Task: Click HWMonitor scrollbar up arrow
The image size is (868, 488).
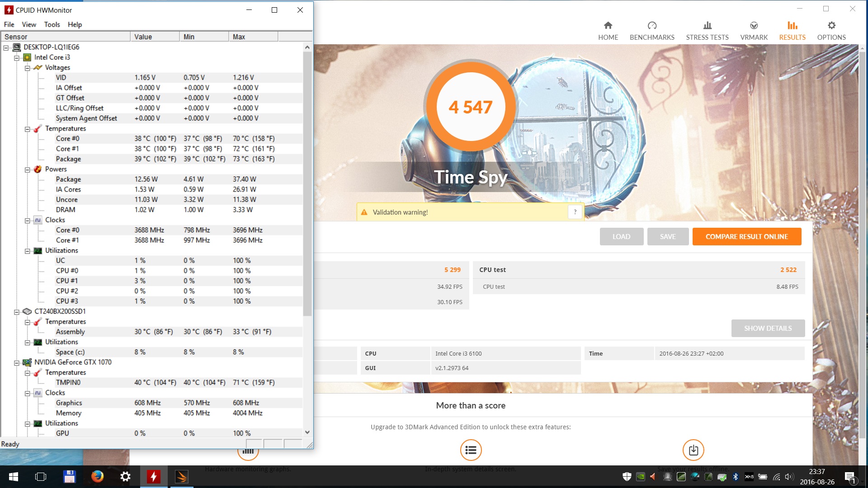Action: click(x=307, y=47)
